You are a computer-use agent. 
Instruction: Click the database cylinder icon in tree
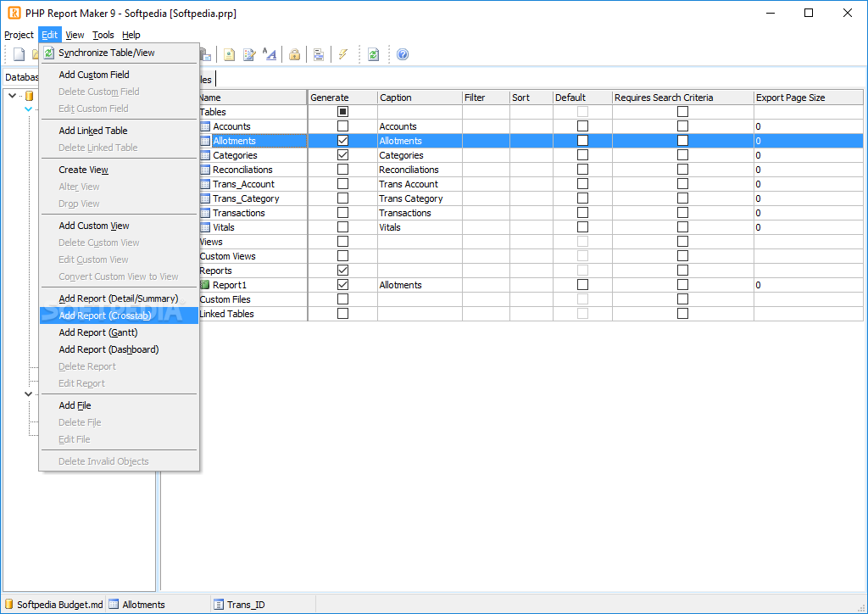[x=30, y=96]
